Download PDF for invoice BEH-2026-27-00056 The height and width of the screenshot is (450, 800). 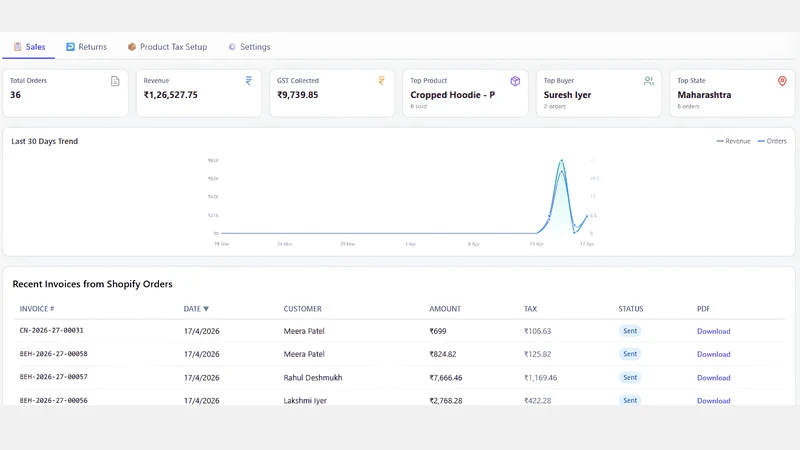pyautogui.click(x=713, y=401)
